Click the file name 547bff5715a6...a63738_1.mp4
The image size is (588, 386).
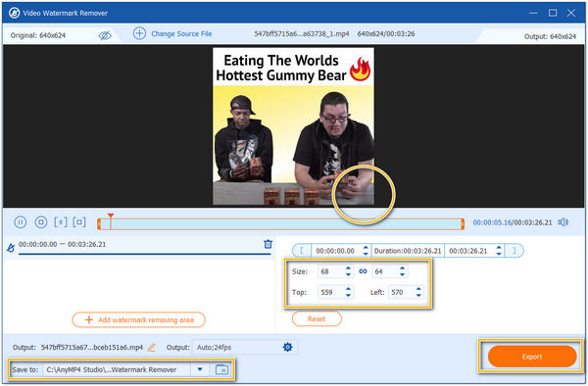pyautogui.click(x=302, y=33)
